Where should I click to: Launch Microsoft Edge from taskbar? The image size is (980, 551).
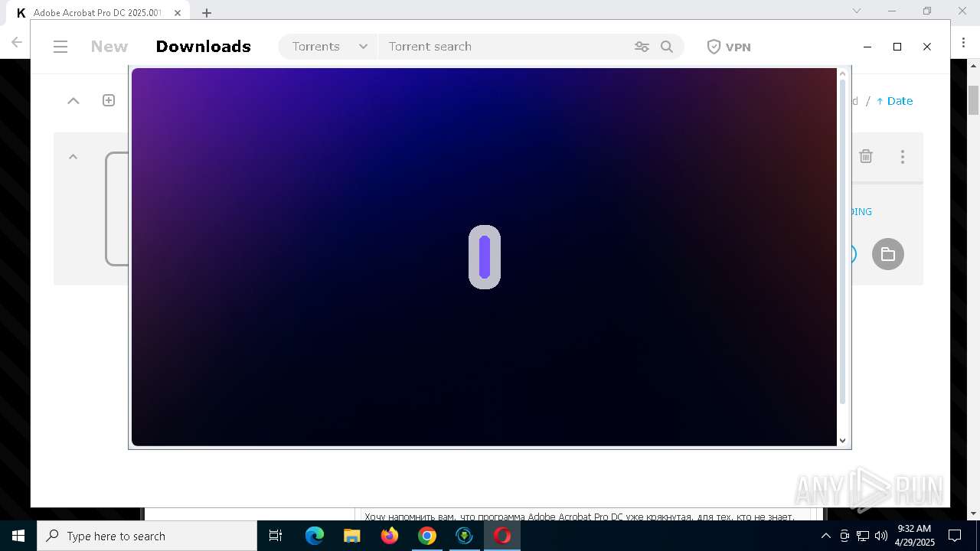315,536
